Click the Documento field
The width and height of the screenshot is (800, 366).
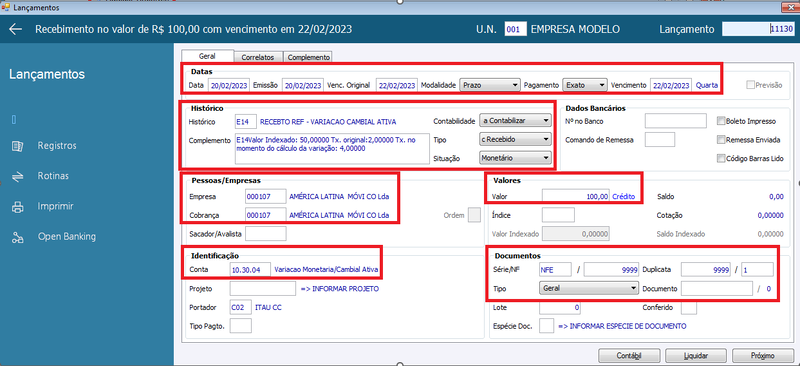coord(717,288)
